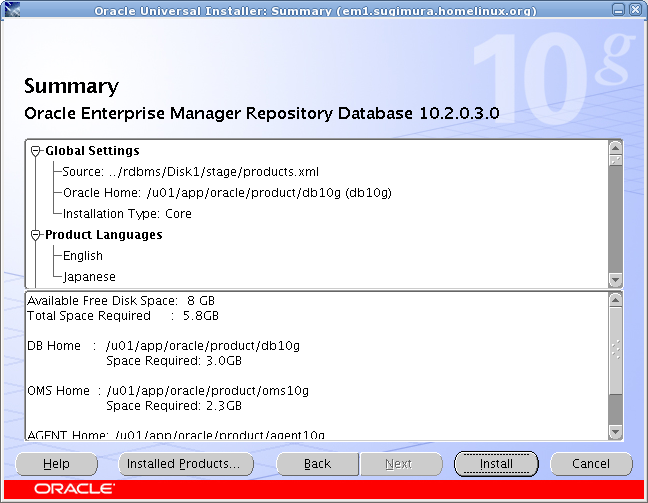Collapse the Global Settings node
This screenshot has height=503, width=648.
click(x=36, y=151)
